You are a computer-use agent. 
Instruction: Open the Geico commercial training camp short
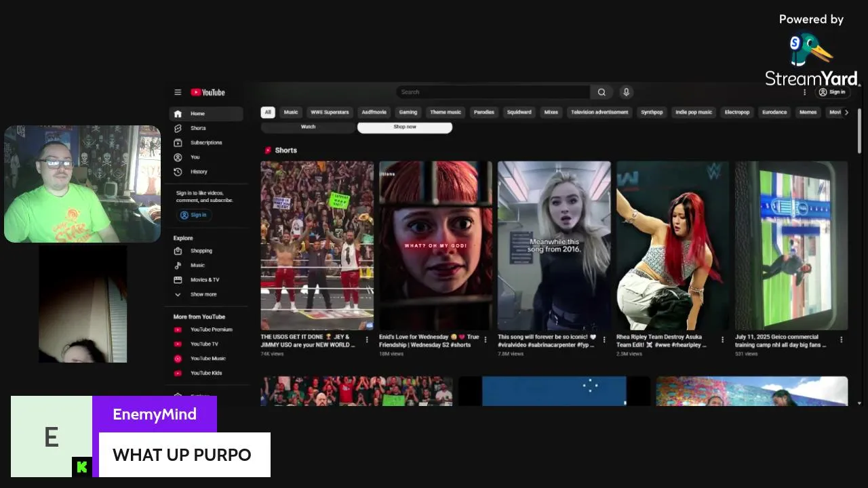pyautogui.click(x=791, y=245)
